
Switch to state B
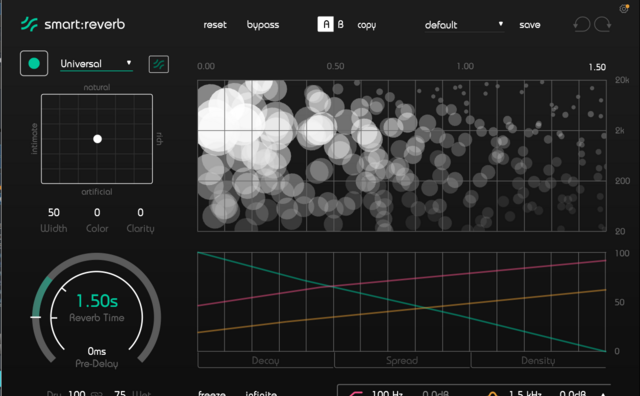coord(340,24)
